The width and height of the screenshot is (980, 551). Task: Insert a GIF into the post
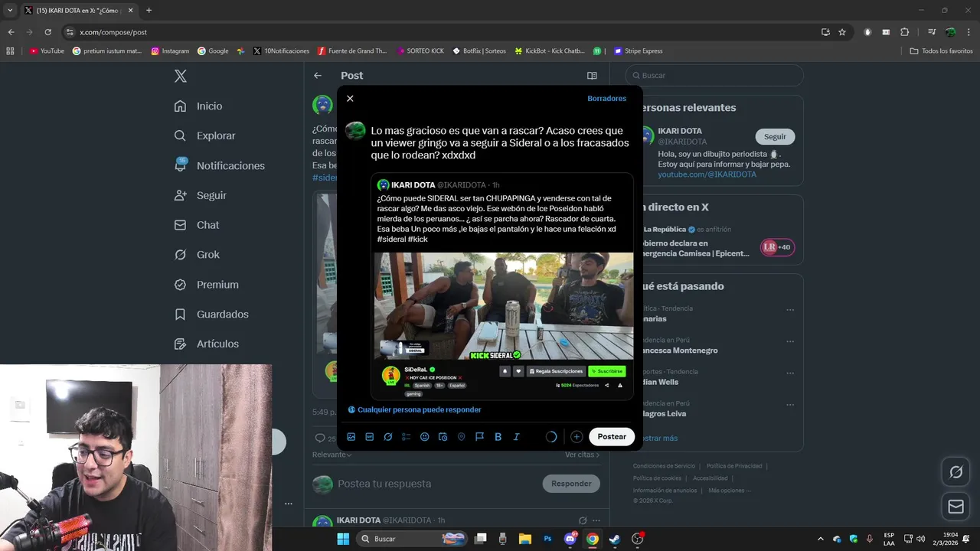coord(370,437)
